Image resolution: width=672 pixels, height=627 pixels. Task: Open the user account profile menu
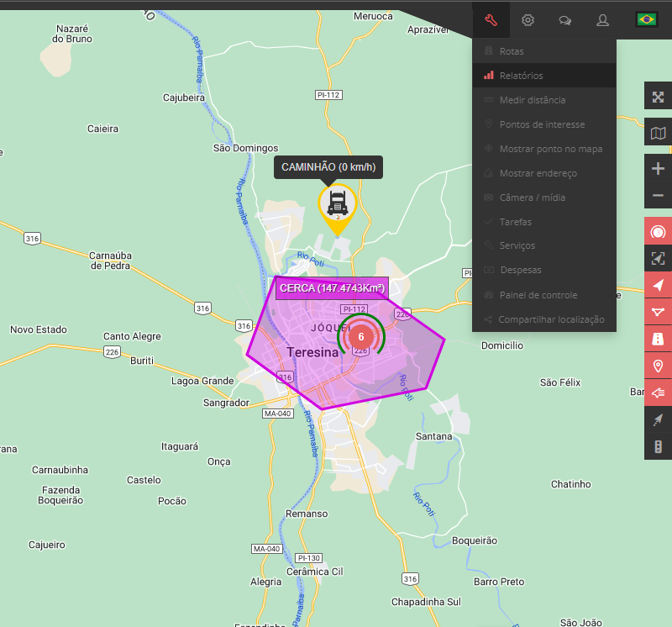tap(602, 19)
